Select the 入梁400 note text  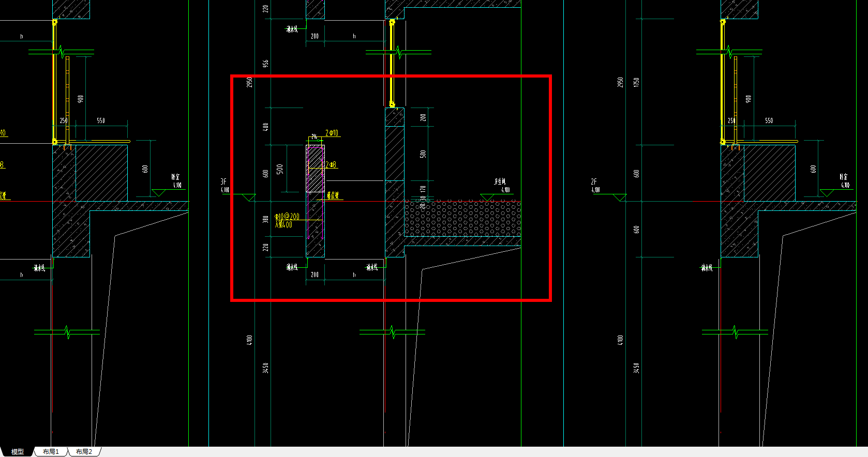click(283, 225)
